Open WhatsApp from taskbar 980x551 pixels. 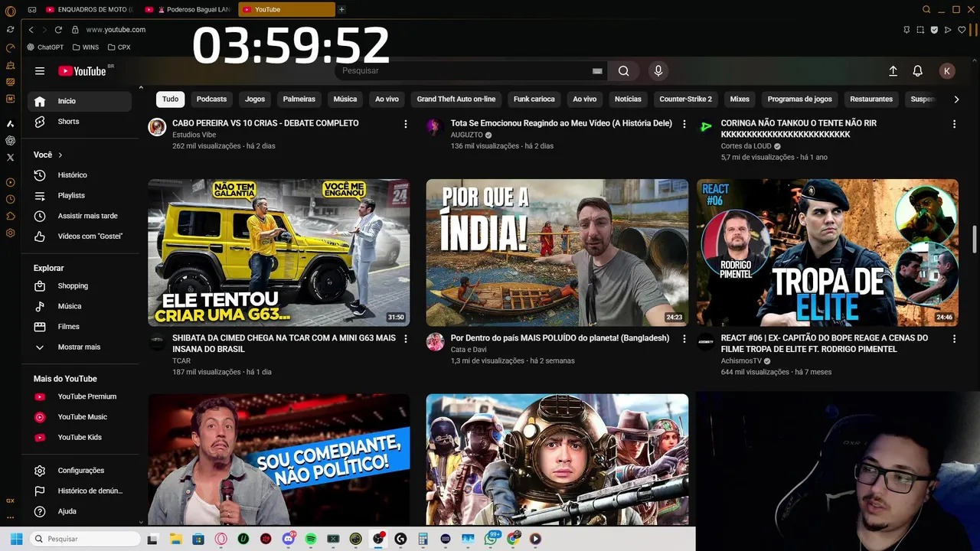491,539
